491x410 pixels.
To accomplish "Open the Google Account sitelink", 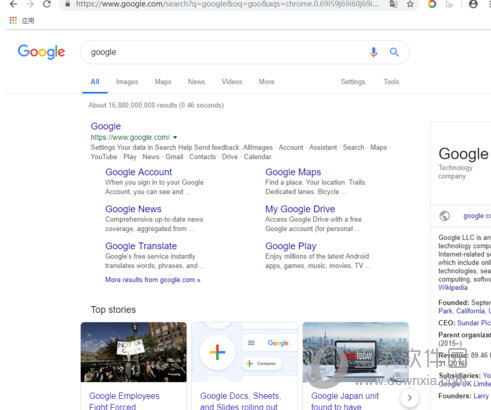I will (139, 172).
